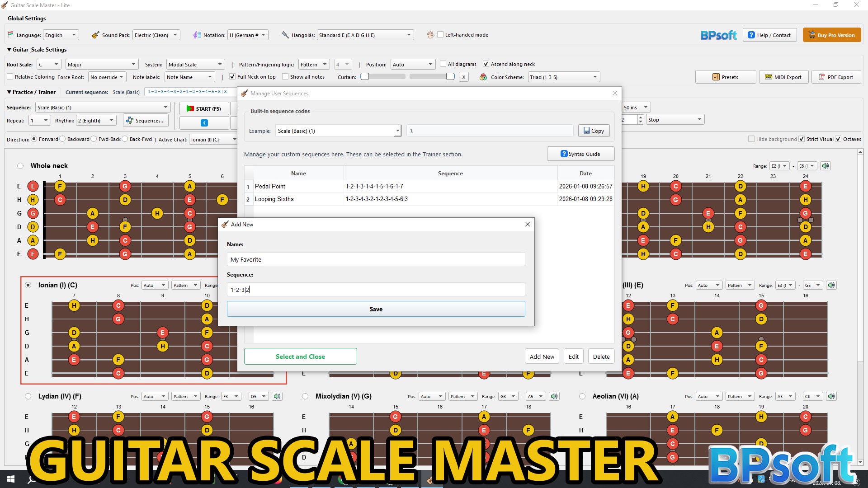Screen dimensions: 868x488
Task: Play sound for Ionian (III) (E) diagram
Action: (x=831, y=285)
